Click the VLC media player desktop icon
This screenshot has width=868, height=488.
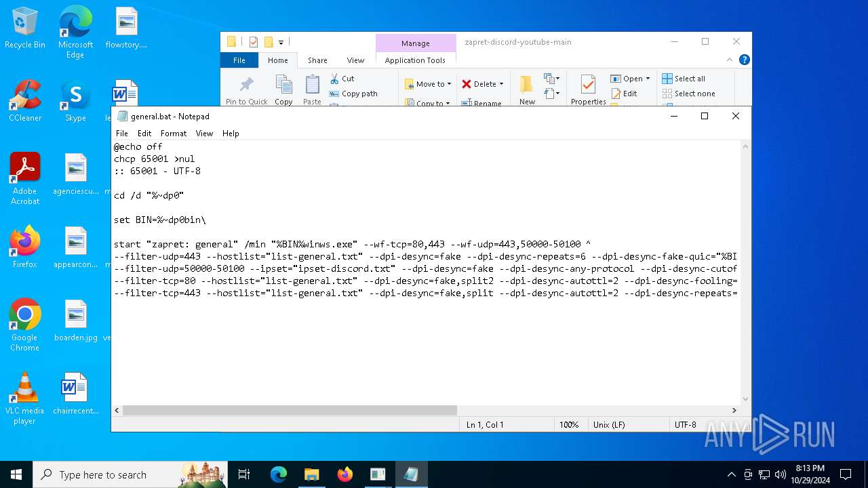(x=25, y=399)
